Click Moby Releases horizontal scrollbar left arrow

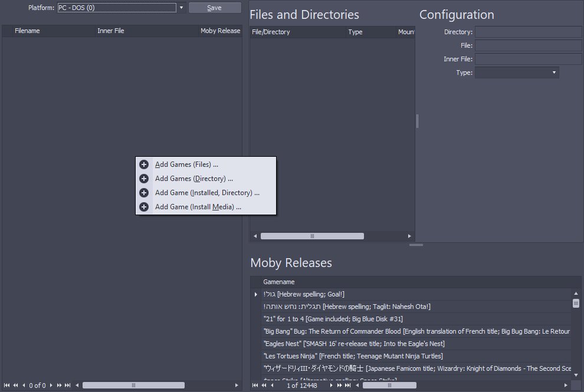(x=357, y=386)
